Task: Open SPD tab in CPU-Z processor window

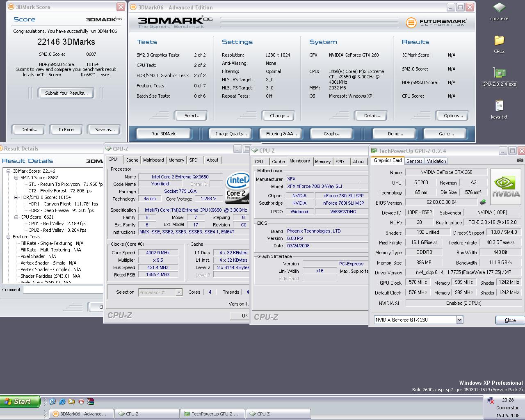Action: pos(194,160)
